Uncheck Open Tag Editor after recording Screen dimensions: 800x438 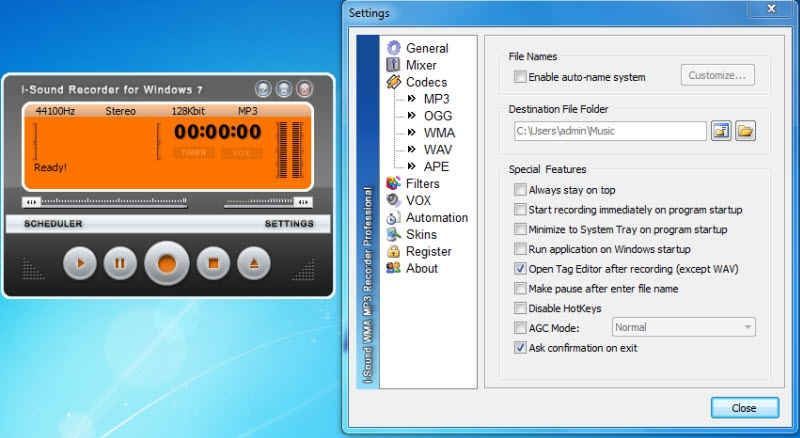pyautogui.click(x=520, y=269)
